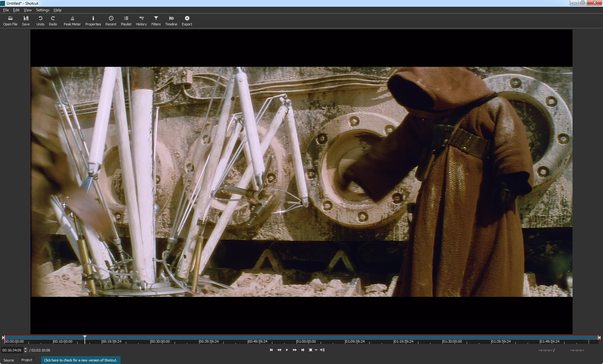This screenshot has width=603, height=364.
Task: Click the Undo toolbar icon
Action: point(40,21)
